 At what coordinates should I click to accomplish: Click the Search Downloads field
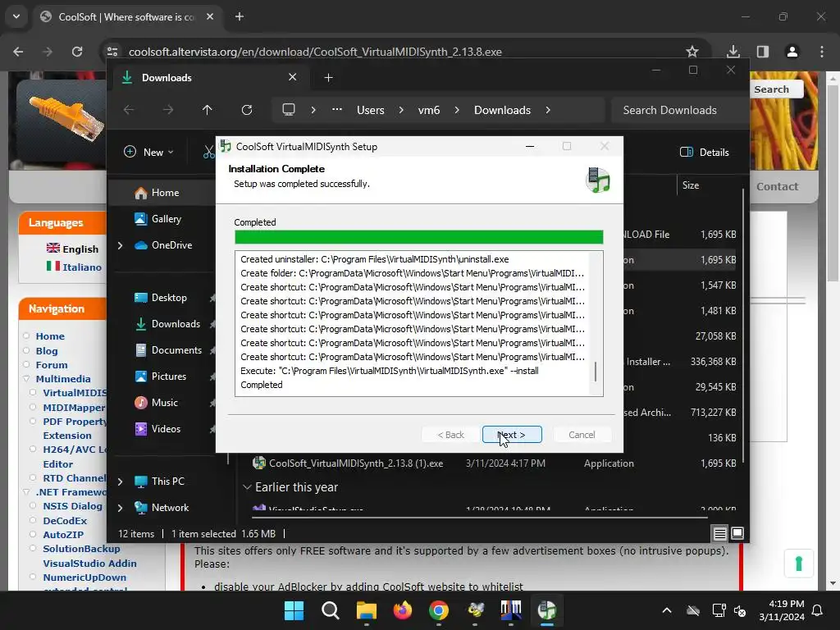(x=679, y=110)
